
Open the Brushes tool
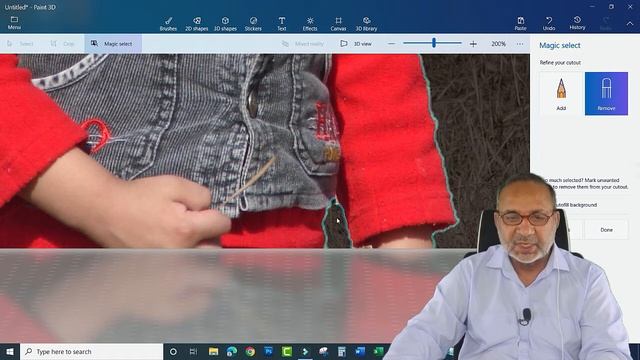(168, 24)
